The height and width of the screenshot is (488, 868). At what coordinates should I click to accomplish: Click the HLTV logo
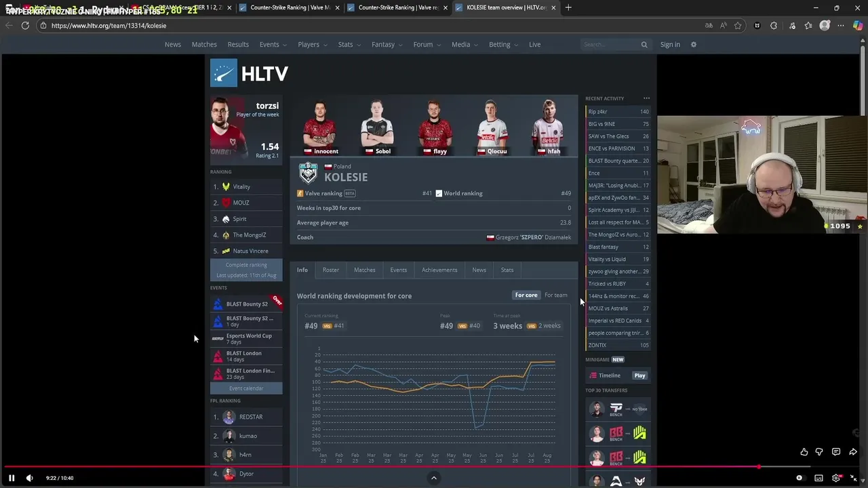249,73
